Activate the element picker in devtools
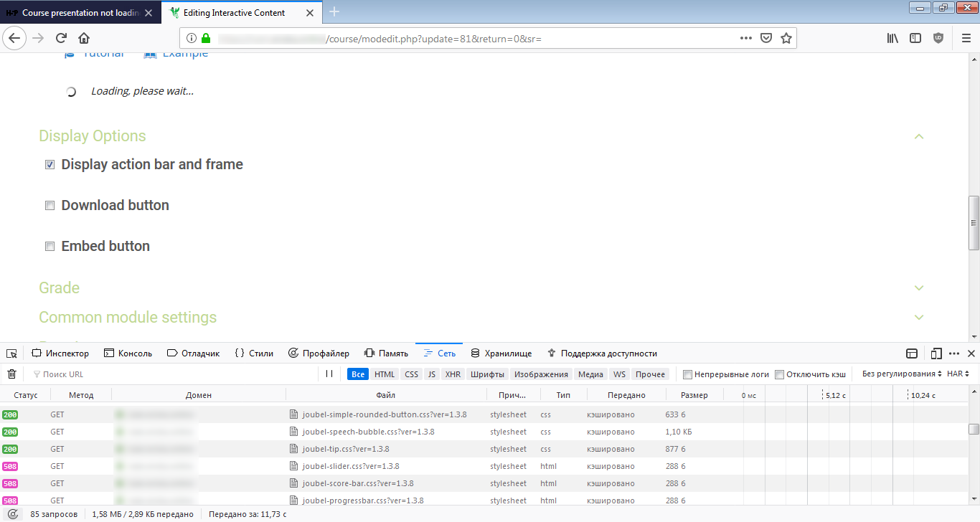Image resolution: width=980 pixels, height=522 pixels. click(x=11, y=353)
